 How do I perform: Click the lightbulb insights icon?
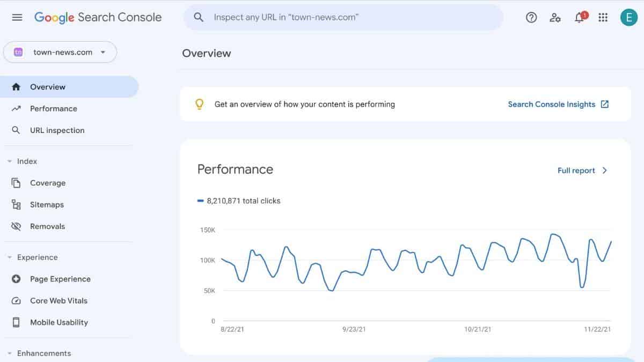200,104
